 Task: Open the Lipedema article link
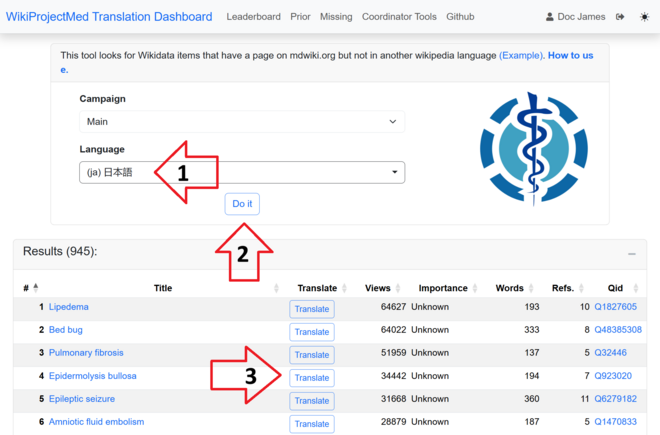[x=69, y=307]
